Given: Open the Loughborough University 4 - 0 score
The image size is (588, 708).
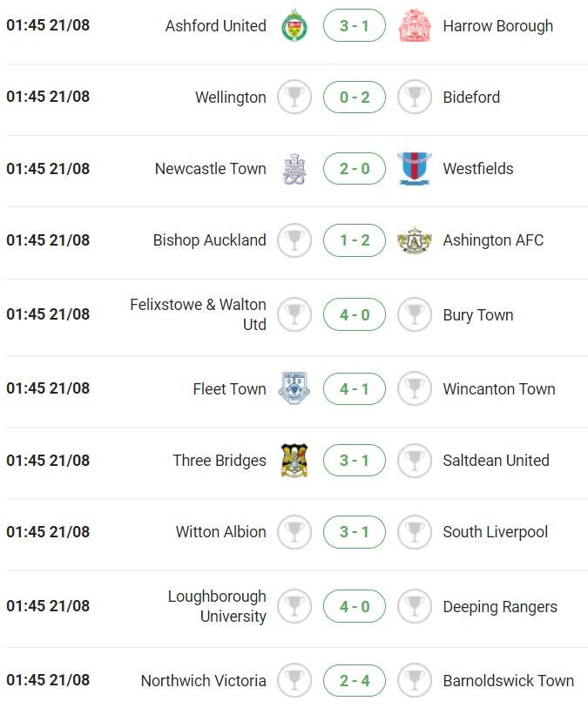Looking at the screenshot, I should click(x=355, y=607).
